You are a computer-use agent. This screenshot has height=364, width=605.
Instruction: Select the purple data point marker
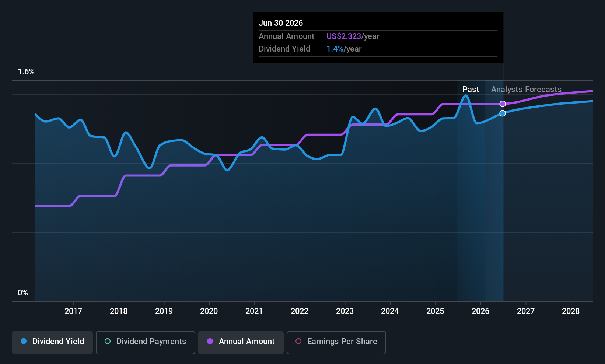pos(503,104)
